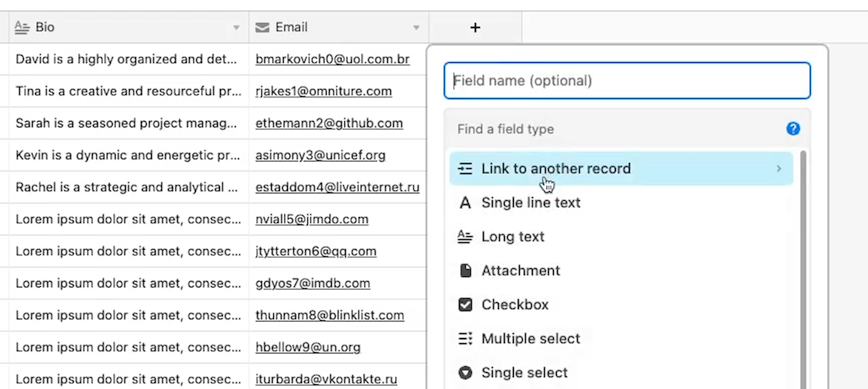The image size is (868, 389).
Task: Choose Multiple select field type
Action: coord(621,339)
